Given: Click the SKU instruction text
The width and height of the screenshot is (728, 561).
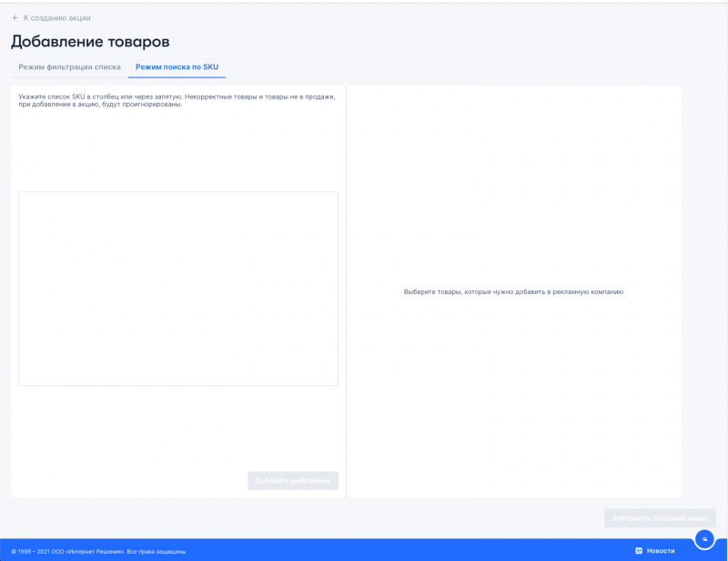Looking at the screenshot, I should pos(177,99).
